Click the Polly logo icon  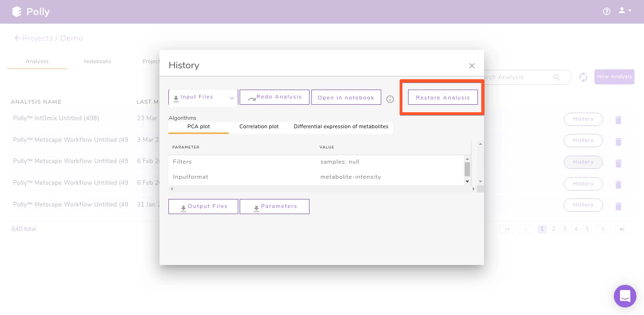[x=17, y=12]
